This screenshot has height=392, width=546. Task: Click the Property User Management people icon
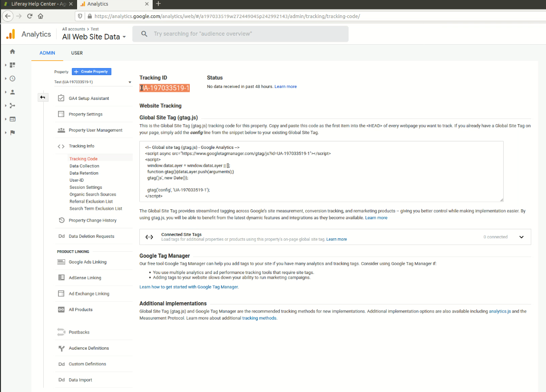pos(61,130)
